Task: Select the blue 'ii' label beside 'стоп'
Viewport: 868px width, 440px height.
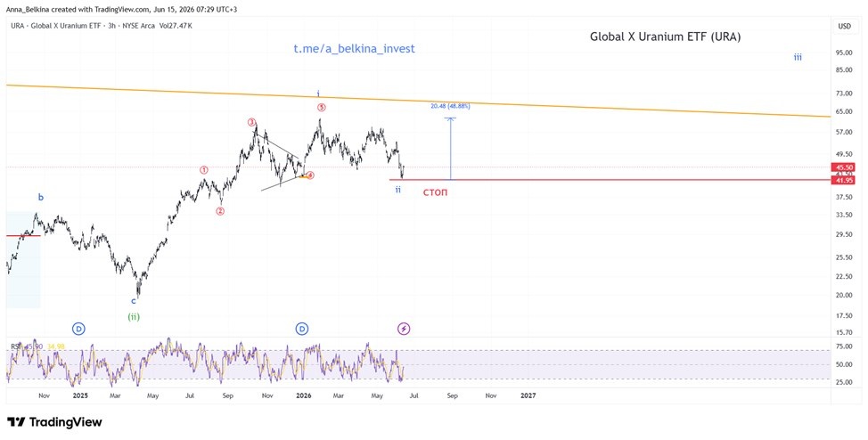Action: point(398,190)
